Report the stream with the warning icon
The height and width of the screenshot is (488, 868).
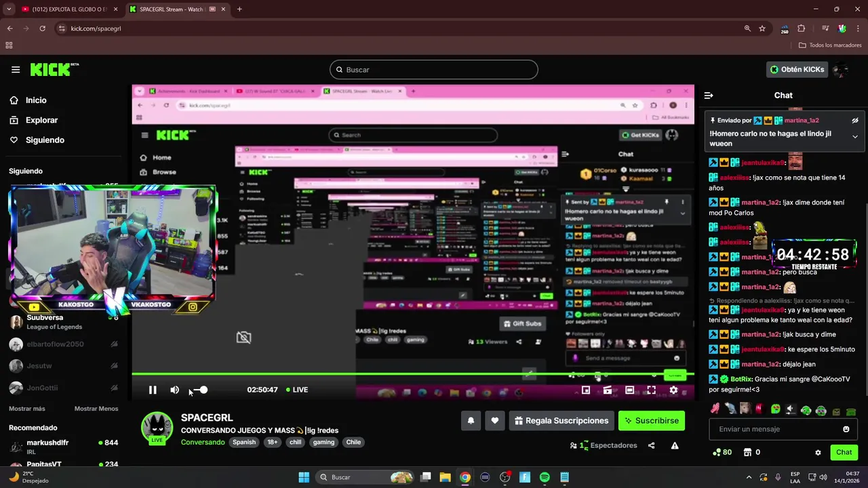675,445
